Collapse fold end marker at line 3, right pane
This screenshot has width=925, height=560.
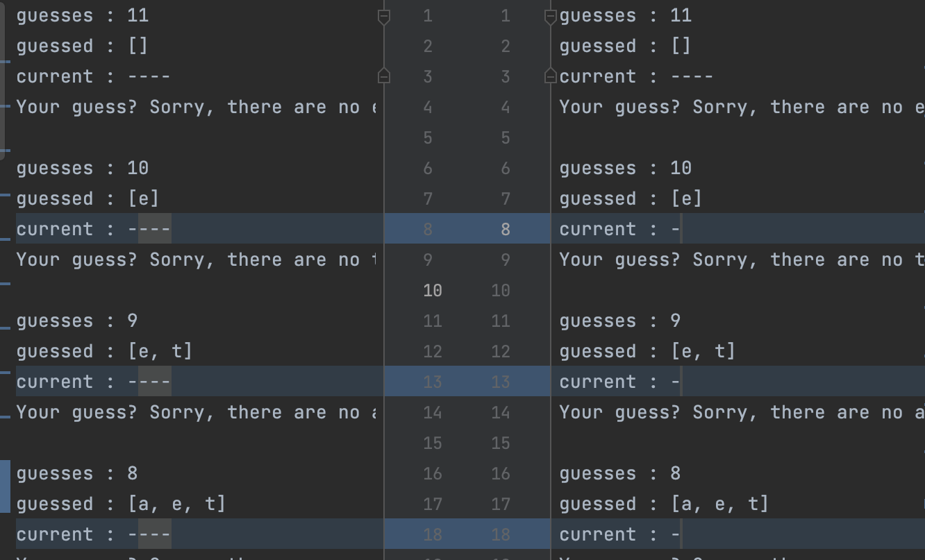(551, 76)
